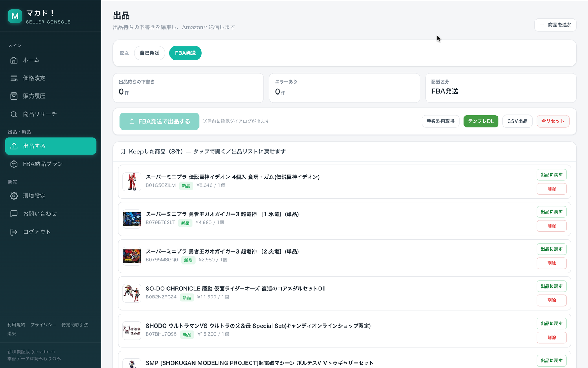Click 手数料再取得 button
The image size is (588, 368).
pos(440,121)
